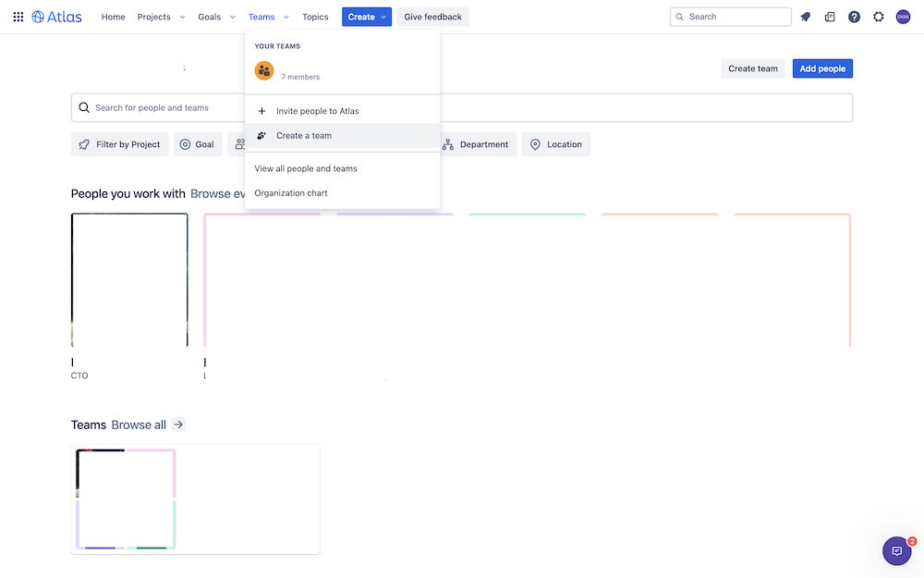Click the feed icon beside the bell
Viewport: 924px width, 578px height.
tap(830, 17)
